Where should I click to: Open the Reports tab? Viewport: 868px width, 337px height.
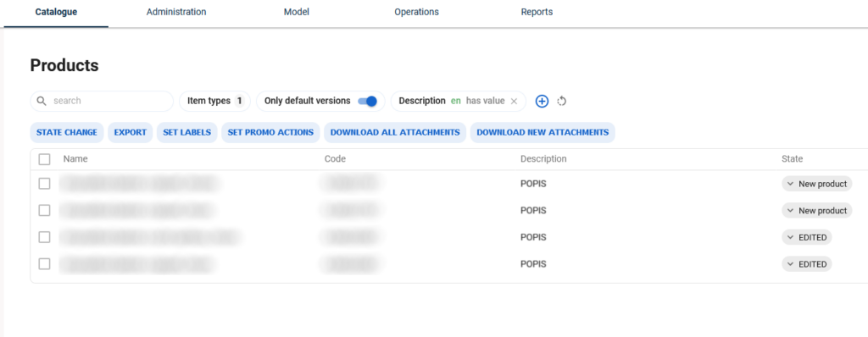[537, 12]
